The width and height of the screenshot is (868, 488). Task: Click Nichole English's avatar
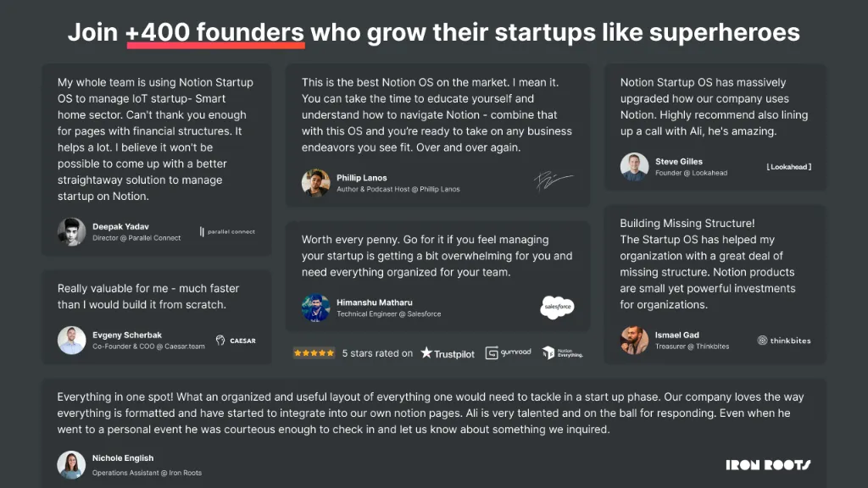pyautogui.click(x=71, y=464)
